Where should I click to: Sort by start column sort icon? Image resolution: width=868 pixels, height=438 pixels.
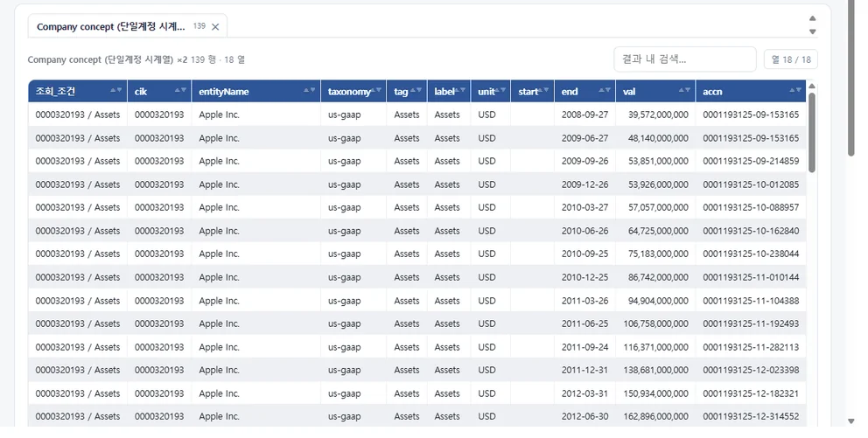(543, 90)
